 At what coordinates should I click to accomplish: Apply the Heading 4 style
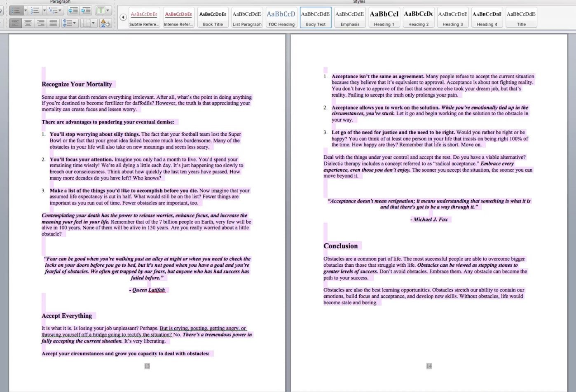coord(487,17)
